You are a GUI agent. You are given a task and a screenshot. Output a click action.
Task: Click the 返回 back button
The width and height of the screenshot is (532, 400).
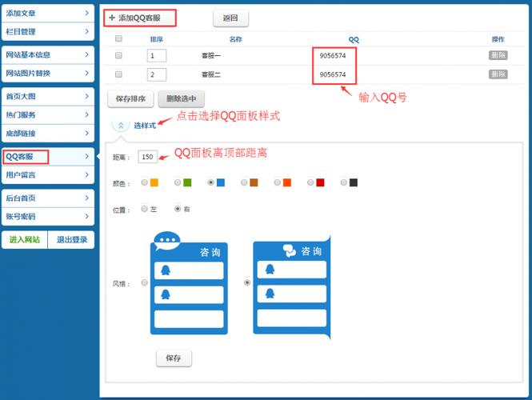pyautogui.click(x=230, y=18)
